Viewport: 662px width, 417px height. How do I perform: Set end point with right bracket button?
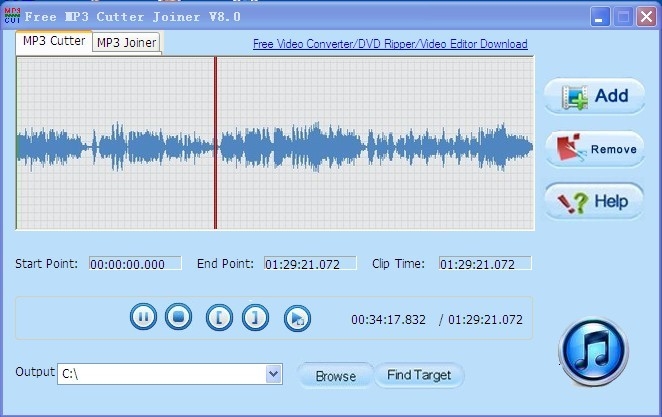[x=255, y=318]
